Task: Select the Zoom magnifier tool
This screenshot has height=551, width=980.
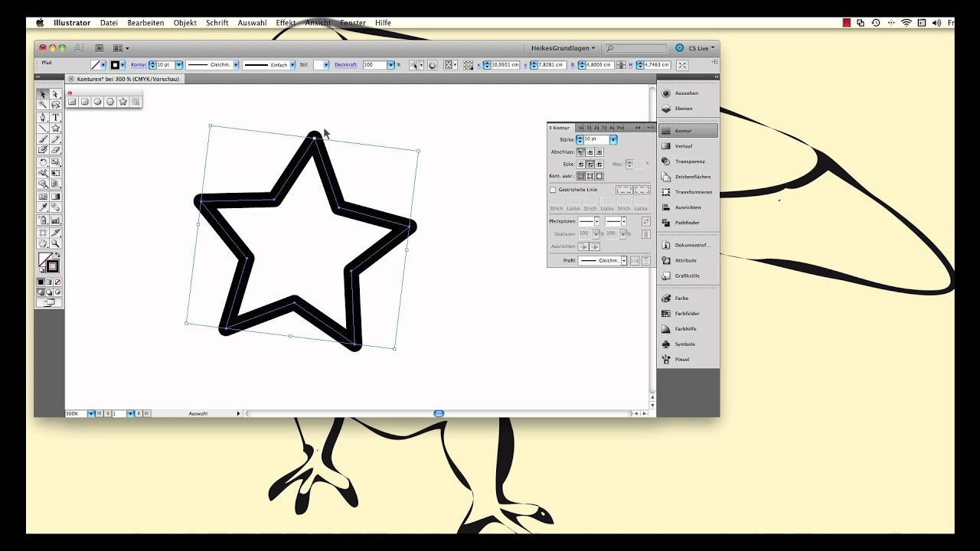Action: tap(55, 243)
